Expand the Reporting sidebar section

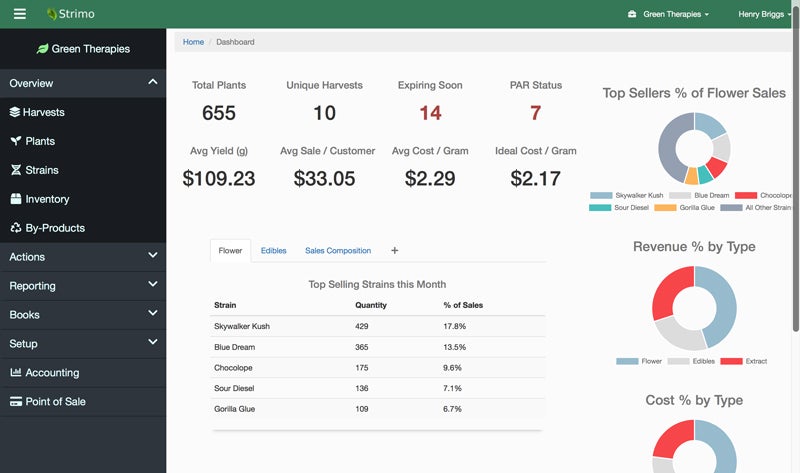click(x=152, y=286)
